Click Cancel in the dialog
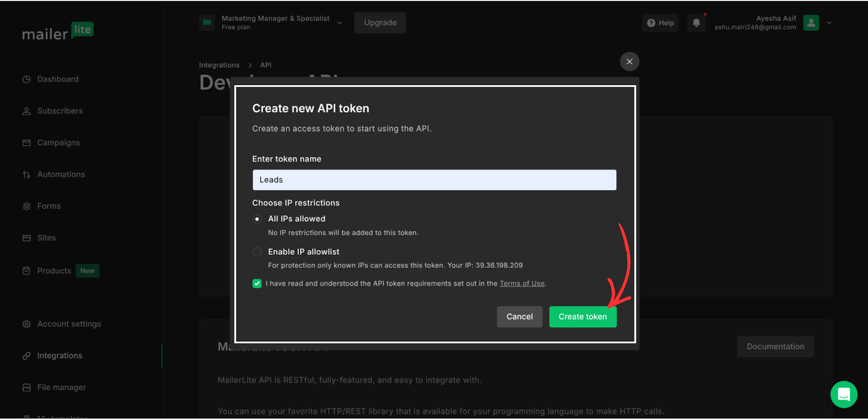Screen dimensions: 868x419 tap(520, 317)
